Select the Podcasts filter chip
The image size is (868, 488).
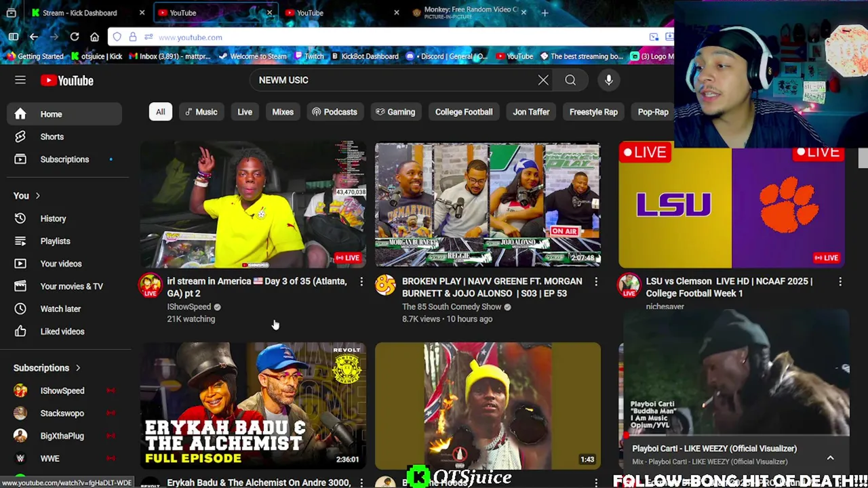click(334, 112)
